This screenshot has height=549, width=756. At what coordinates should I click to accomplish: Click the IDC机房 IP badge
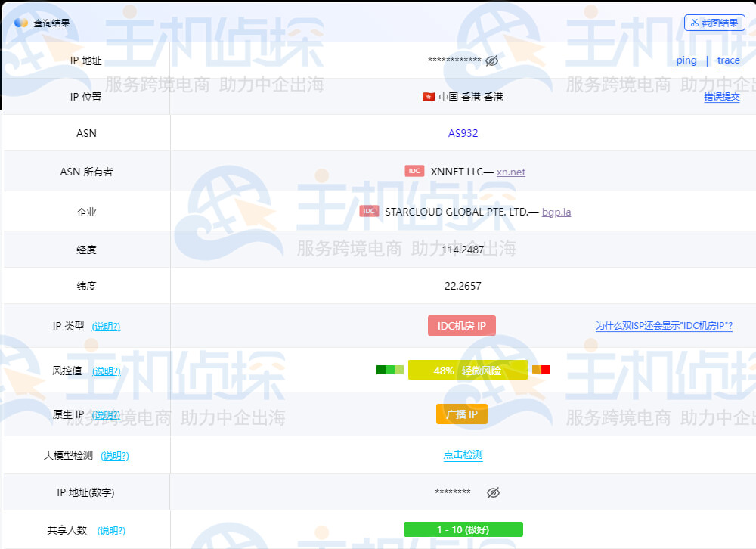tap(462, 325)
